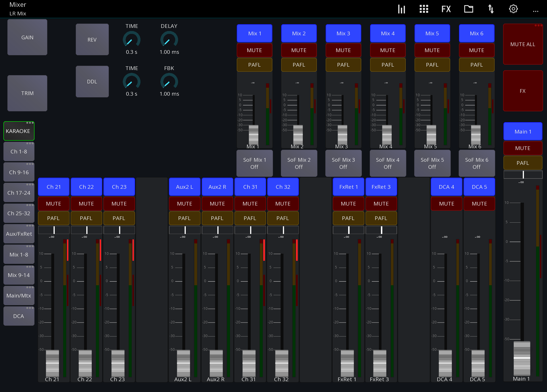Turn on SoF Mix 1
Image resolution: width=547 pixels, height=392 pixels.
pos(254,163)
